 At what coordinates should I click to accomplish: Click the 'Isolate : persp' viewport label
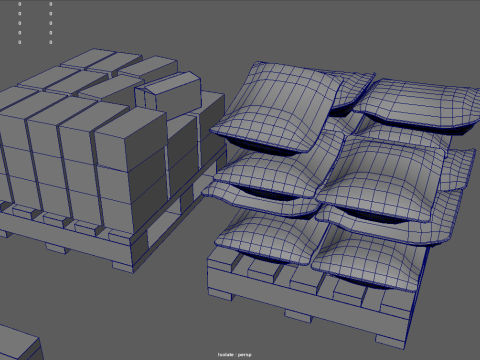235,355
